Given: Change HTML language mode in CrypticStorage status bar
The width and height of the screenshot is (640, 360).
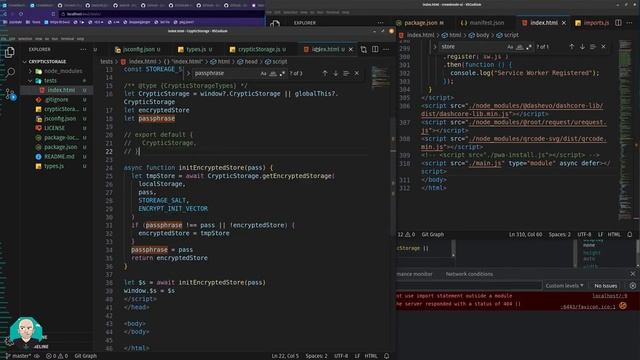Looking at the screenshot, I should 371,356.
